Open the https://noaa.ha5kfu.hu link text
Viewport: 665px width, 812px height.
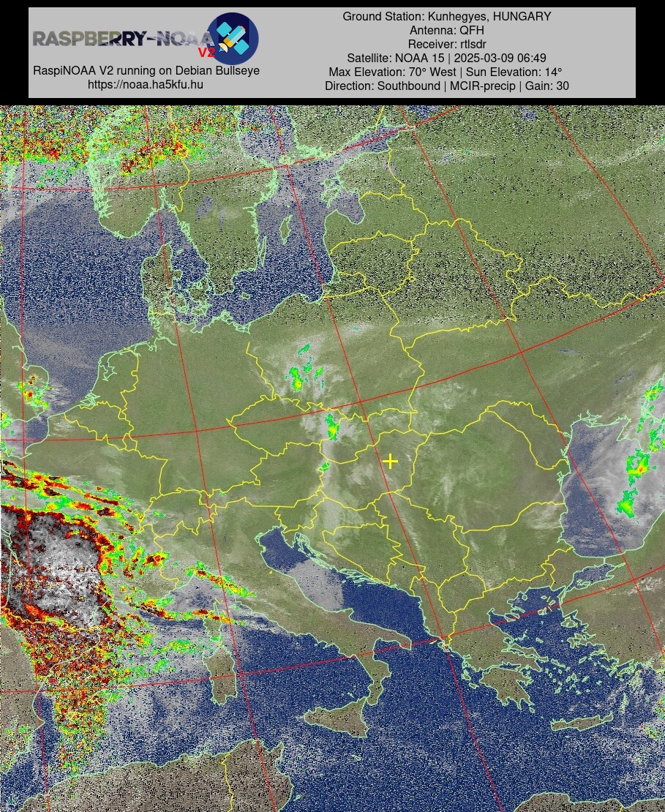(x=146, y=84)
